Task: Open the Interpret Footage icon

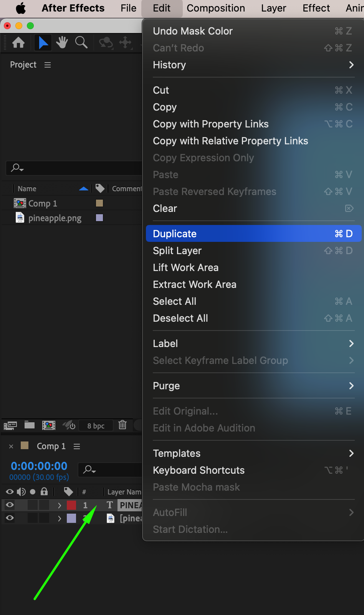Action: tap(10, 425)
